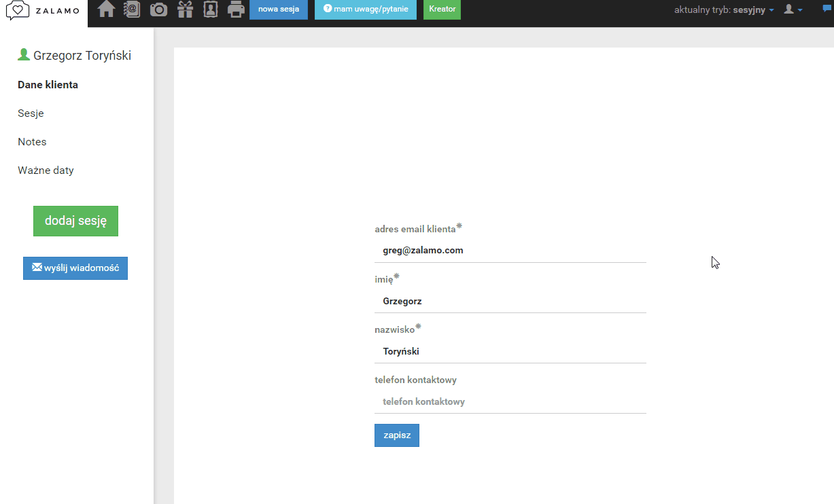Click the portrait photo frame icon
The height and width of the screenshot is (504, 834).
[x=211, y=10]
